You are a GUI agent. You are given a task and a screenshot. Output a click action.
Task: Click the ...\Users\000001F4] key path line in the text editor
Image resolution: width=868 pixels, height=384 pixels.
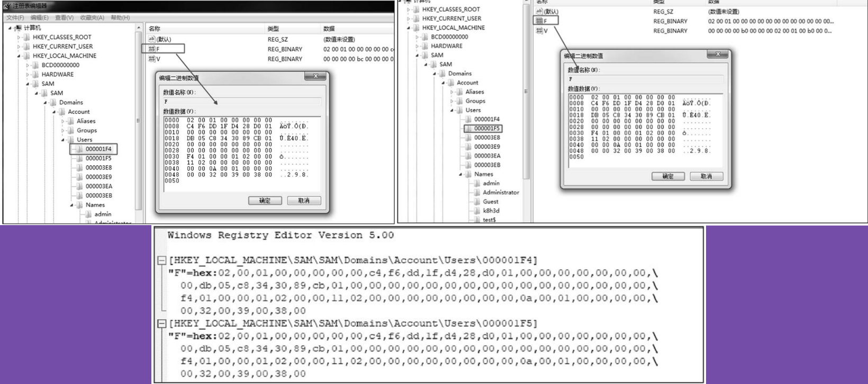(x=353, y=260)
